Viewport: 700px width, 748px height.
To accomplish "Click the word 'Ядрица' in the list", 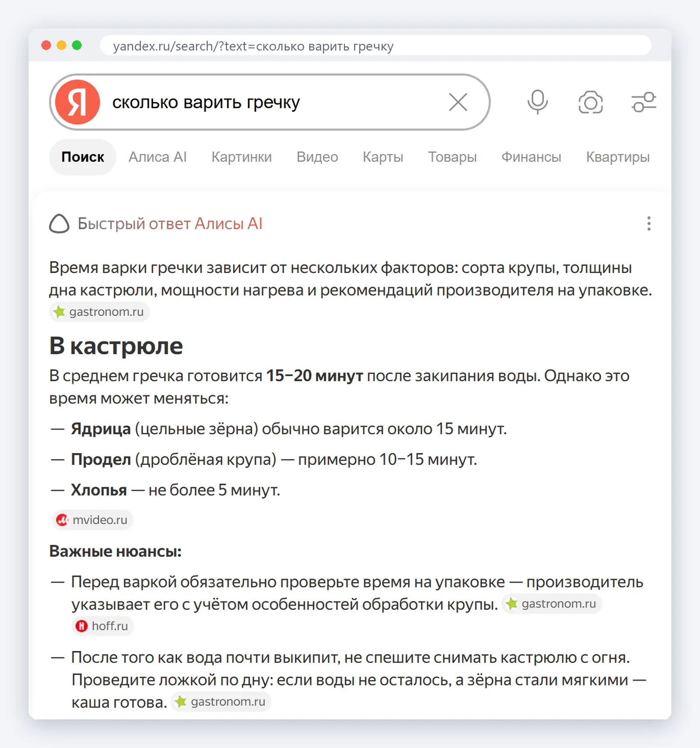I will (101, 429).
